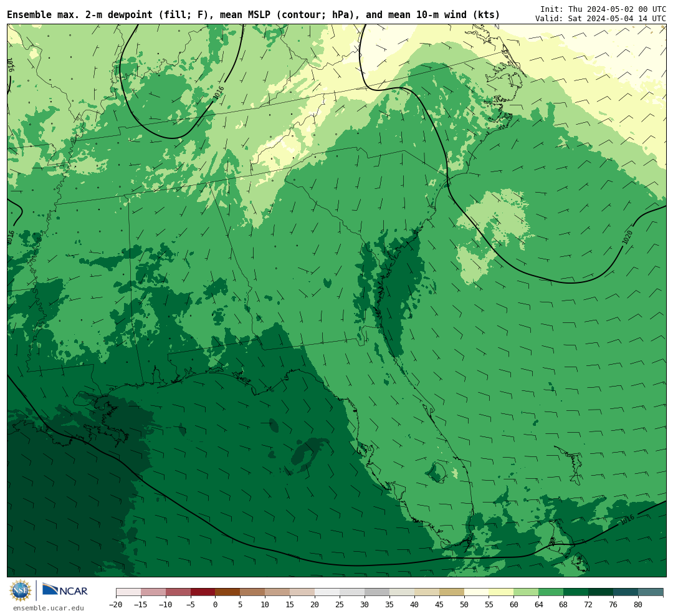This screenshot has height=616, width=673.
Task: Select the 30-35 gray color swatch
Action: point(376,592)
